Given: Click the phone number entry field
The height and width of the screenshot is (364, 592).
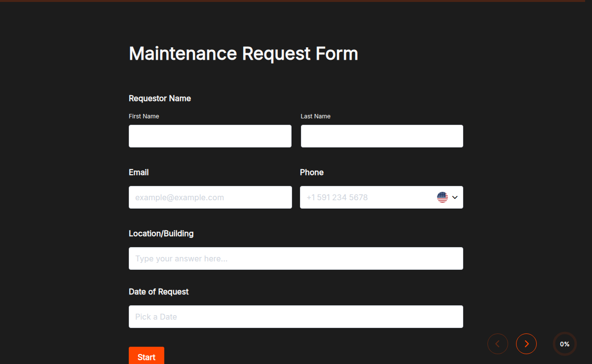Looking at the screenshot, I should click(x=365, y=197).
